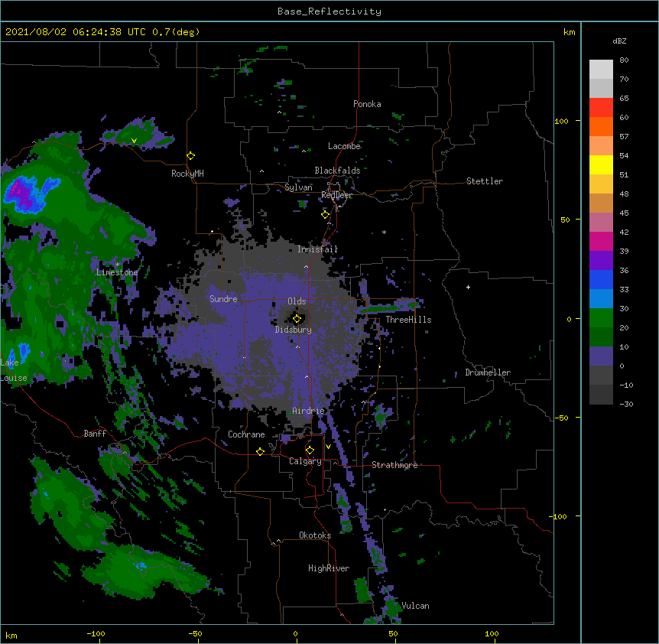Click the yellow V marker northeast of Calgary
This screenshot has height=644, width=659.
328,447
